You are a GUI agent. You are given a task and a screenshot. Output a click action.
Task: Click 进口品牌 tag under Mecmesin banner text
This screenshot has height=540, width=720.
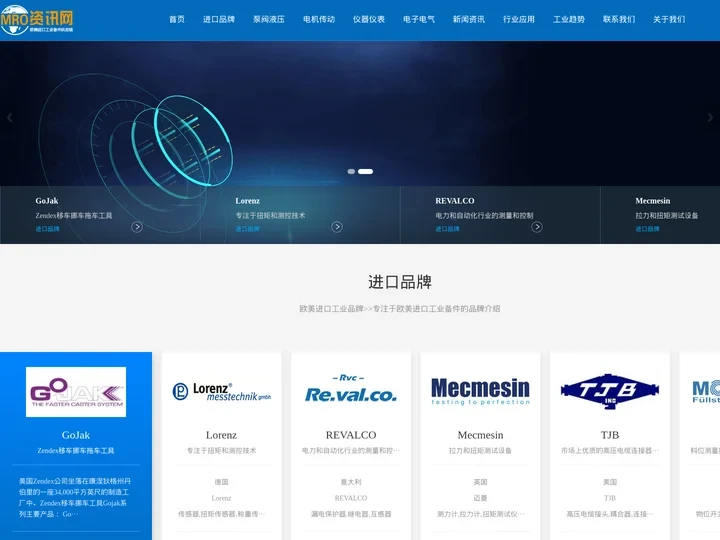point(647,229)
